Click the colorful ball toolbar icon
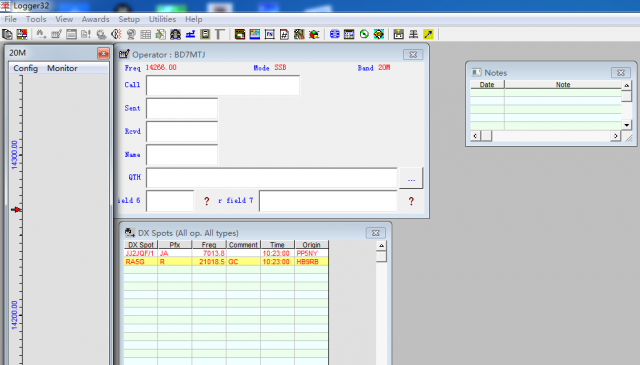This screenshot has height=365, width=640. click(314, 34)
